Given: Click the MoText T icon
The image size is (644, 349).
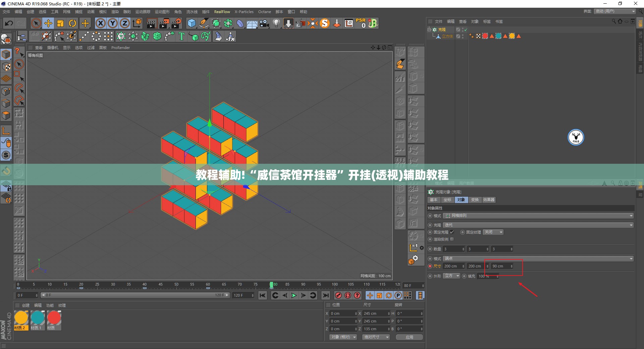Looking at the screenshot, I should point(181,36).
